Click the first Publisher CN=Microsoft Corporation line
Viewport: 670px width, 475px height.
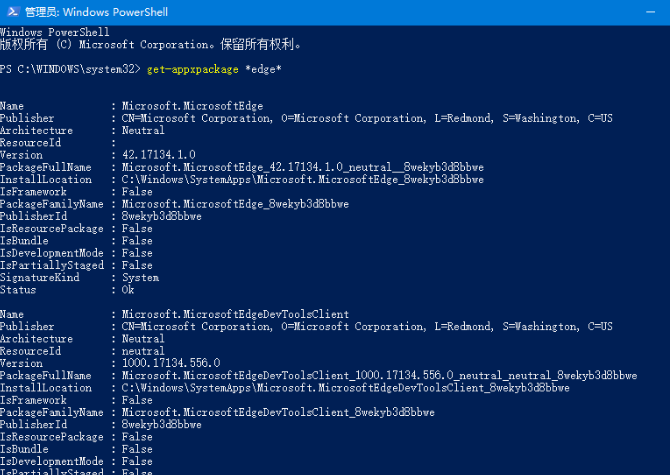click(x=367, y=118)
